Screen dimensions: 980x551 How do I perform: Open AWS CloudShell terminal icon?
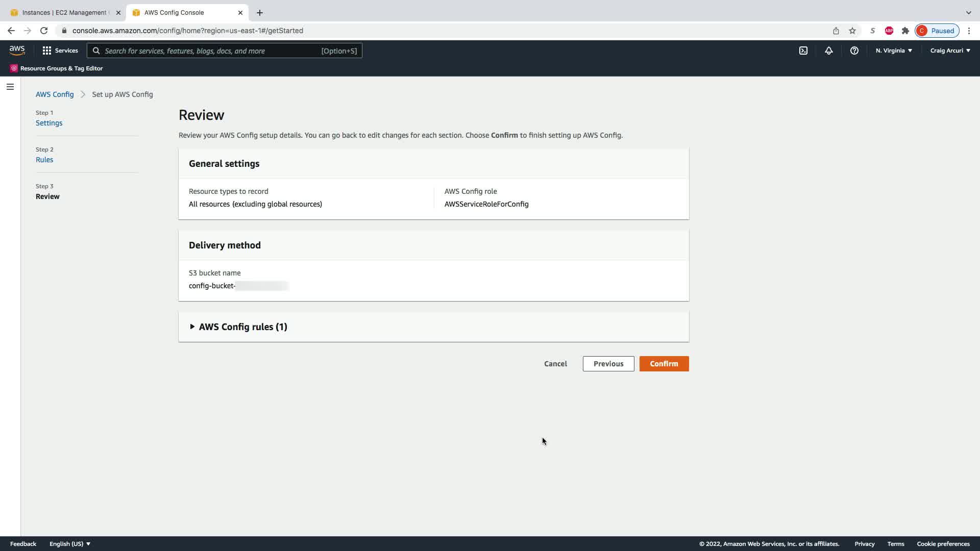click(803, 51)
